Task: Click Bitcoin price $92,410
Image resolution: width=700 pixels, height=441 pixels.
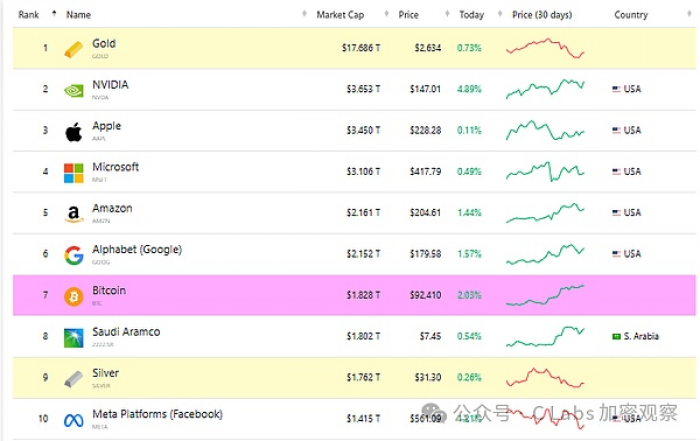Action: [x=425, y=295]
